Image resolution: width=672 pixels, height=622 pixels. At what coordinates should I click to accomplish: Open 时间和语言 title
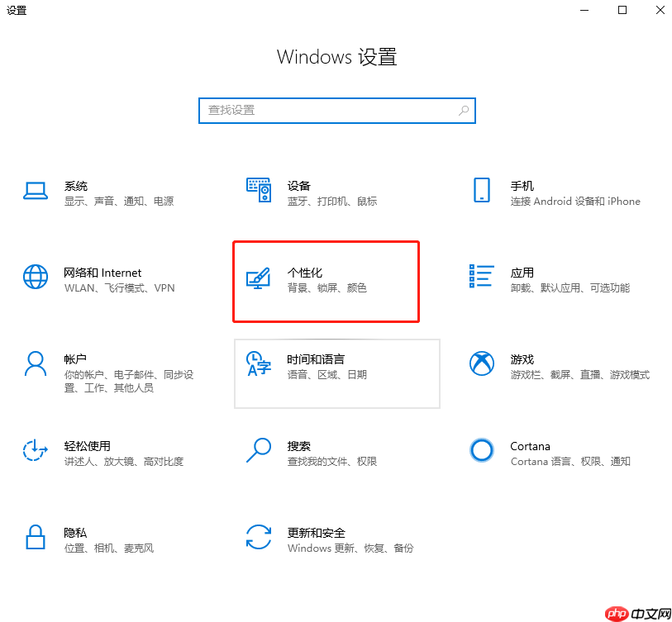pos(316,359)
